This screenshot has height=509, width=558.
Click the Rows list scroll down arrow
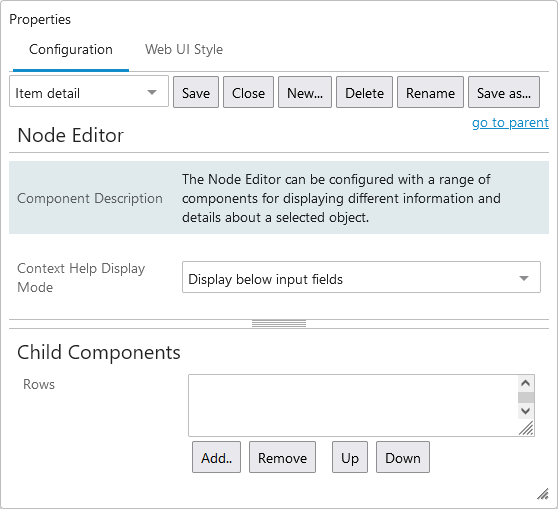(x=526, y=411)
